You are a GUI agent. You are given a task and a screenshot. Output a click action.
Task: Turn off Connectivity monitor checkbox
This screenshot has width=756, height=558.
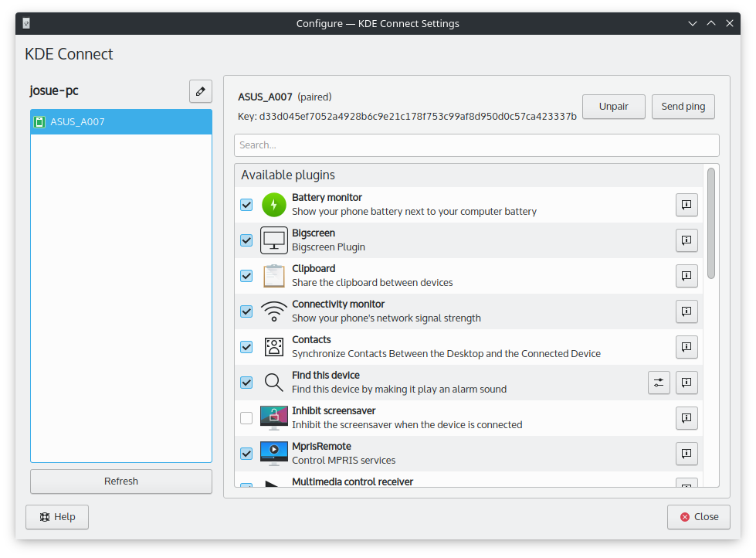[246, 311]
